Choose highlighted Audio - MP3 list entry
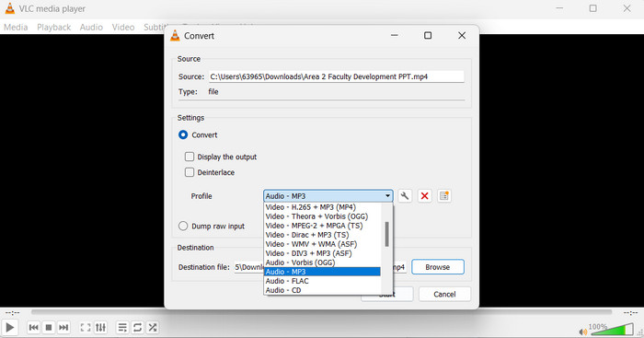The width and height of the screenshot is (644, 338). pyautogui.click(x=322, y=272)
